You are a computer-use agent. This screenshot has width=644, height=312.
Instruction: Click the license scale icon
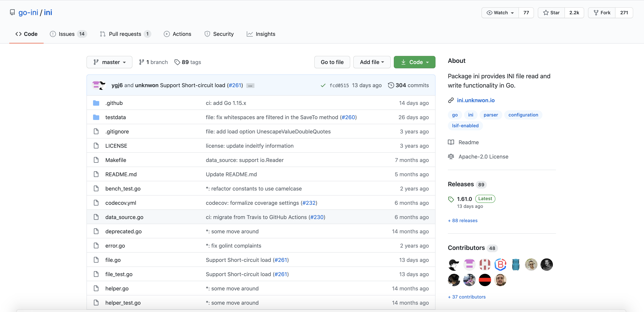click(x=451, y=157)
